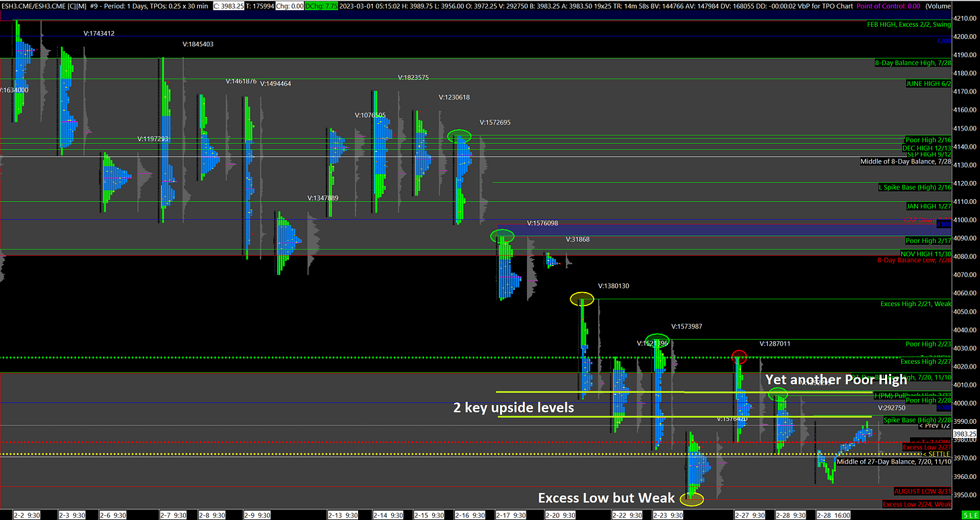Click the '2-20 9:30' date on time axis
This screenshot has width=980, height=520.
coord(561,515)
